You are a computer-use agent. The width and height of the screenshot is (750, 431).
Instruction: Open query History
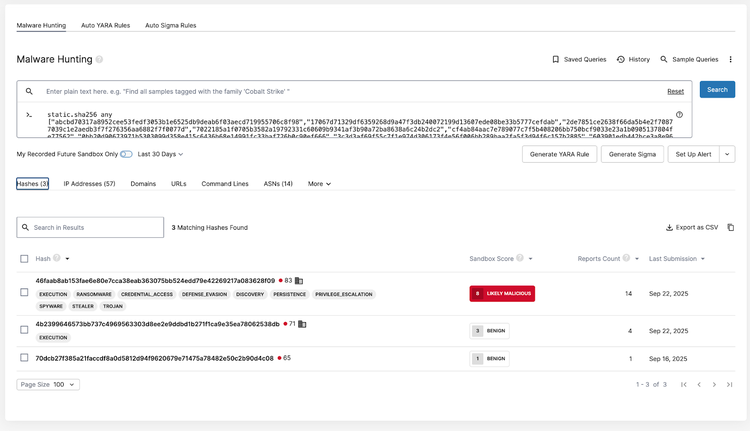pos(621,60)
